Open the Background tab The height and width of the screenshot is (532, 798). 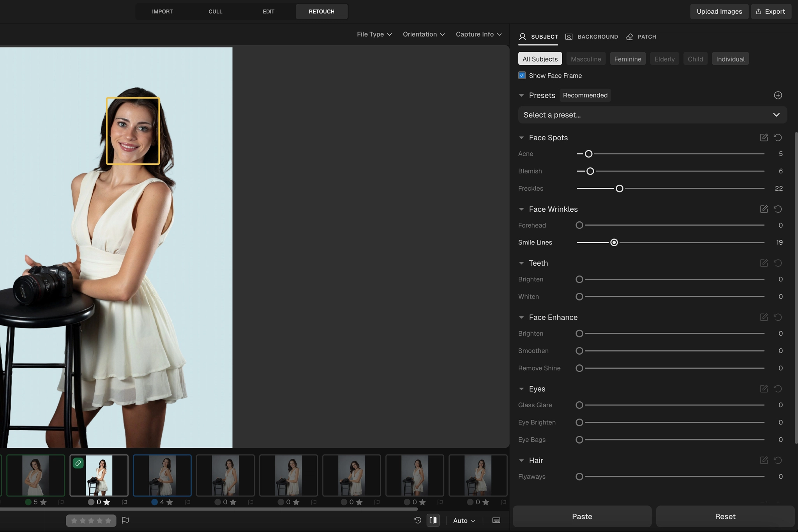[591, 37]
